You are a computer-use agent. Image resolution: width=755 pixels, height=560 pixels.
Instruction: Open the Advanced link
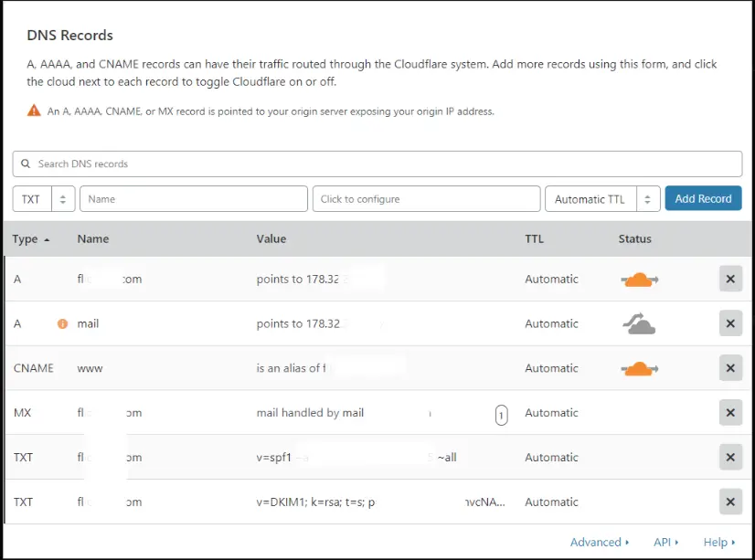pos(600,543)
